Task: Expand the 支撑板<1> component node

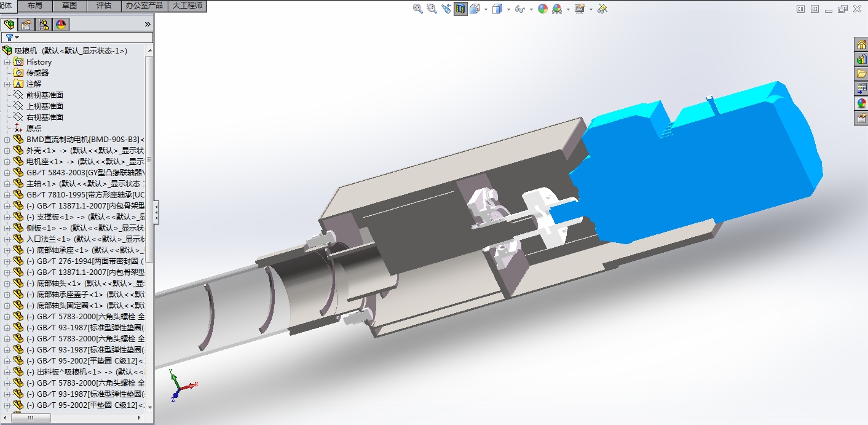Action: point(7,217)
